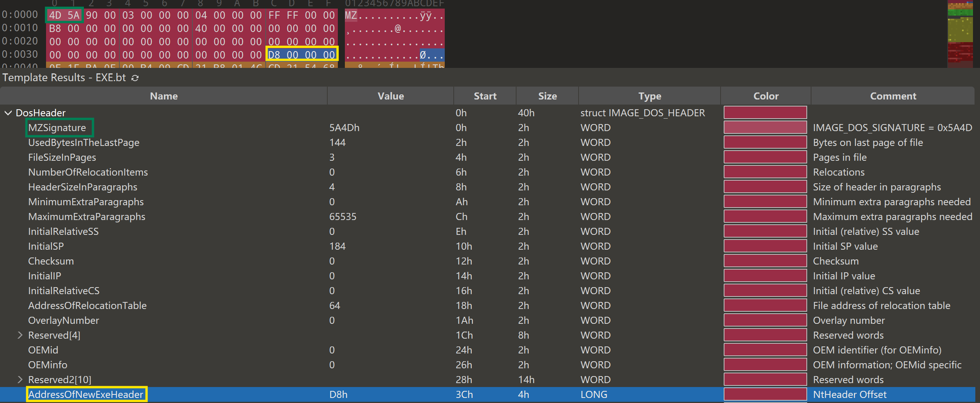Click the file minimap overview at top right
Viewport: 980px width, 403px height.
(960, 33)
